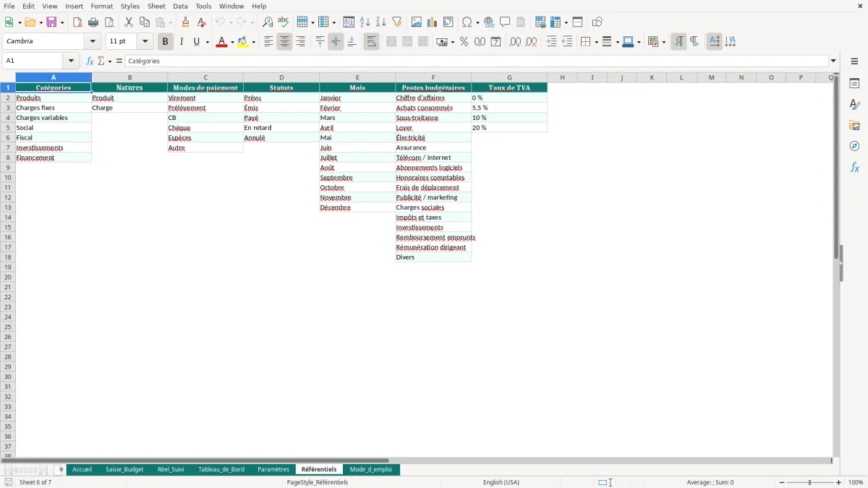Export directly as PDF
Image resolution: width=868 pixels, height=488 pixels.
coord(77,22)
